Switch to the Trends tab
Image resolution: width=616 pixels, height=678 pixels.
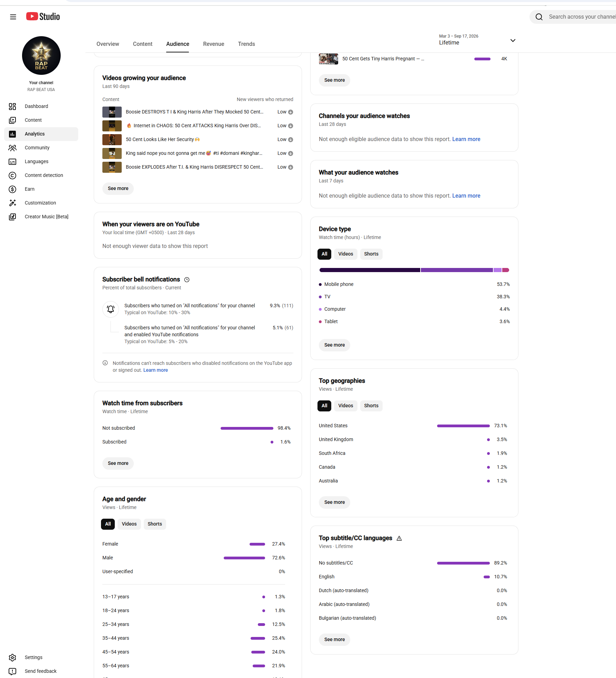pyautogui.click(x=246, y=44)
